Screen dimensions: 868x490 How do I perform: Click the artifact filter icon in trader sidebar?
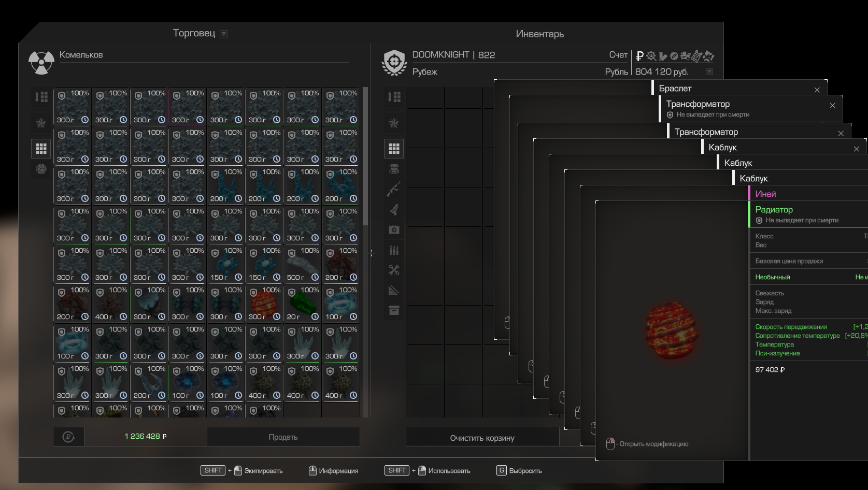coord(41,169)
